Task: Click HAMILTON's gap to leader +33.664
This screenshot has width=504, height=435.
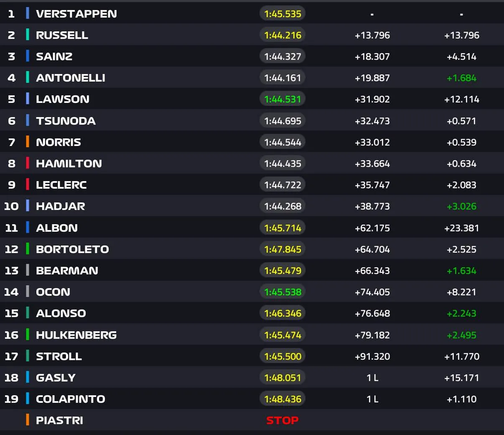Action: 372,164
